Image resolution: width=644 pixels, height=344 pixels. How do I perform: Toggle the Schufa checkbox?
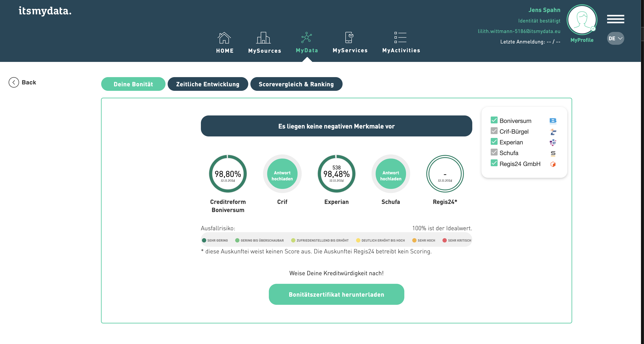coord(494,152)
